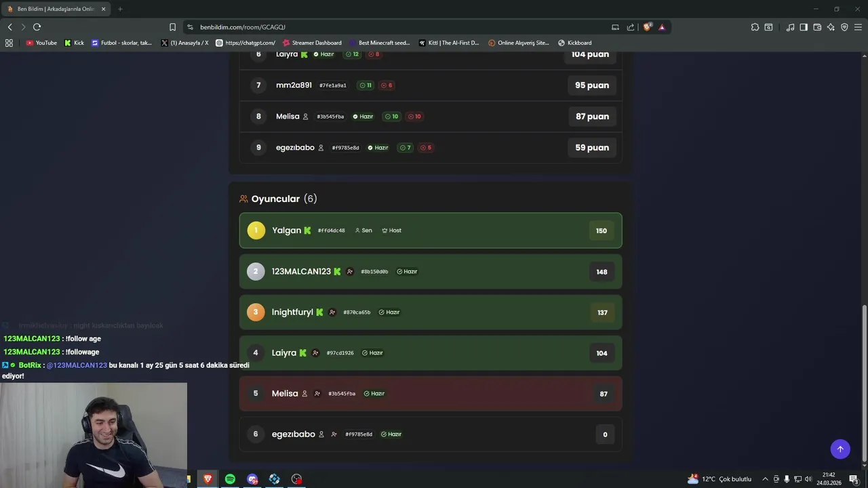
Task: Open the YouTube bookmark
Action: point(41,43)
